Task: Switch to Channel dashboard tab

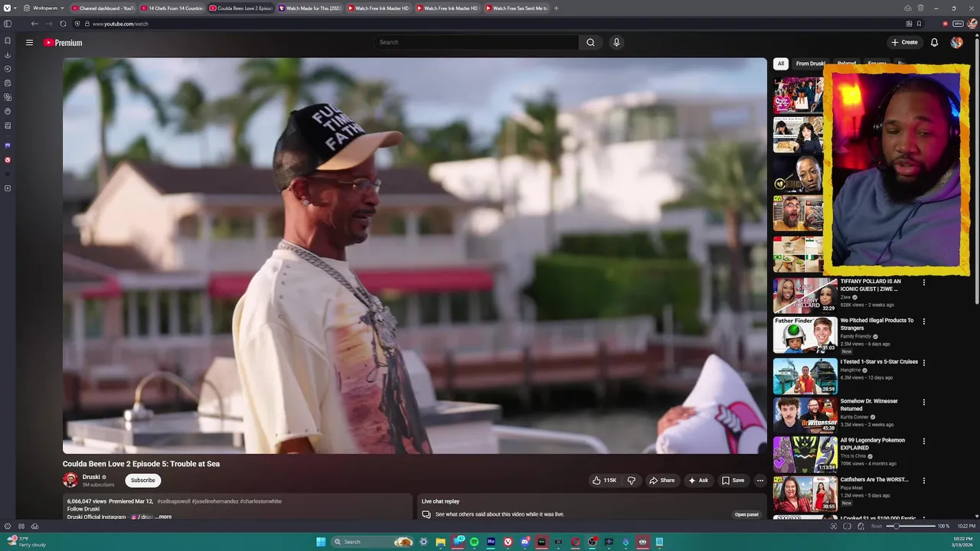Action: coord(103,8)
